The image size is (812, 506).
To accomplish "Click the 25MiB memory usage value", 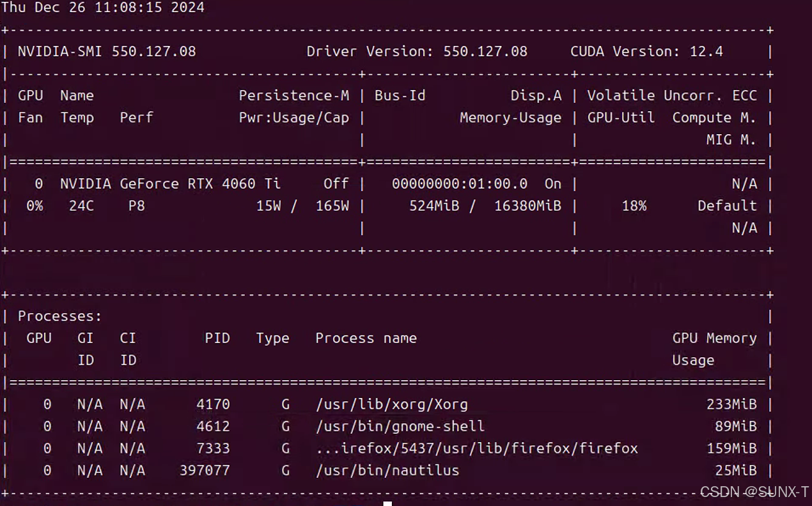I will [x=736, y=470].
